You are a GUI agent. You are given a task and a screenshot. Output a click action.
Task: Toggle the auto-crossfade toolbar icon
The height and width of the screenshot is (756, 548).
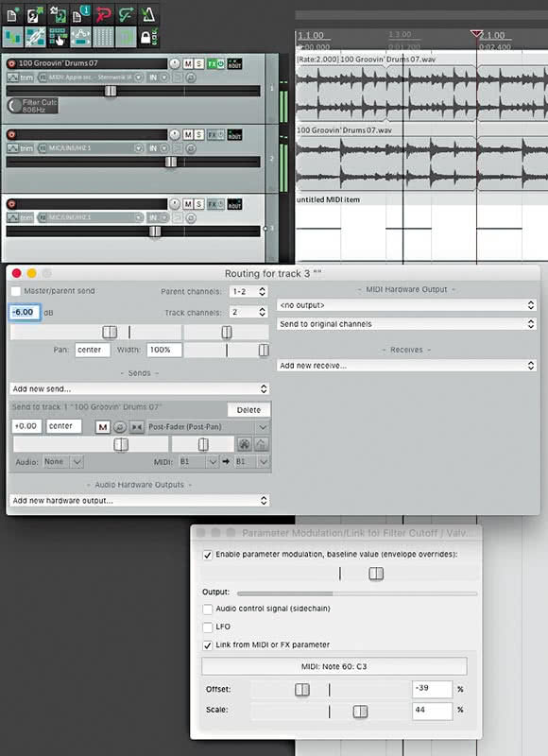click(12, 37)
